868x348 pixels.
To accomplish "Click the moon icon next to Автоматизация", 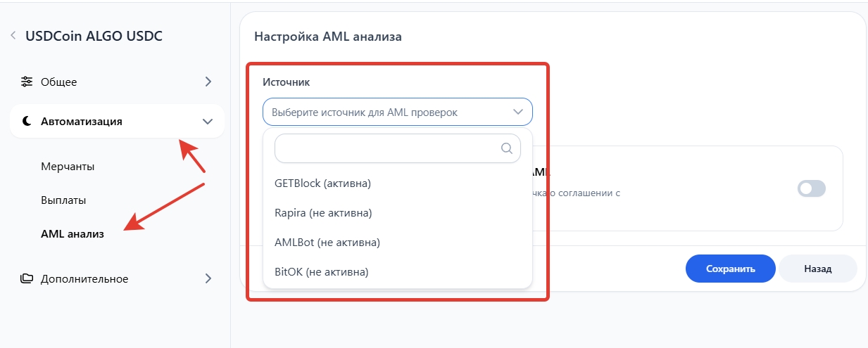I will (27, 122).
